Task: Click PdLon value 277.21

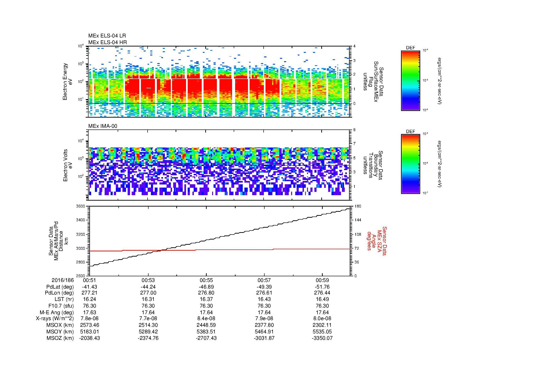Action: click(x=90, y=293)
